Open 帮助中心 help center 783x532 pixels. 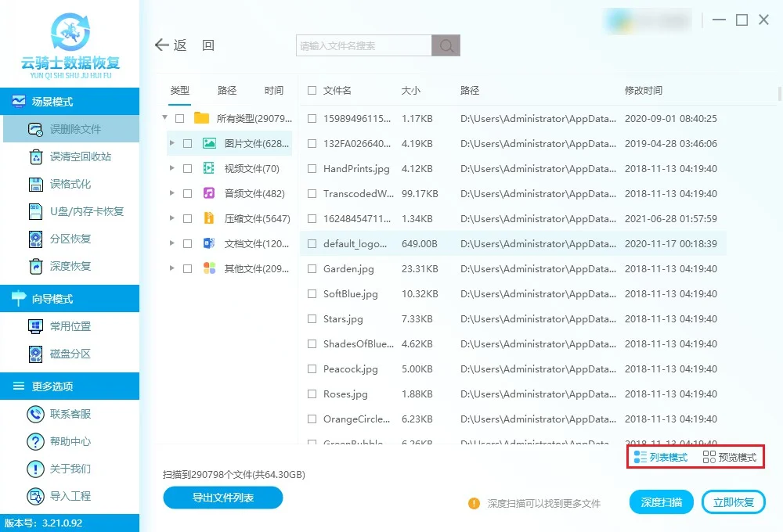click(70, 441)
